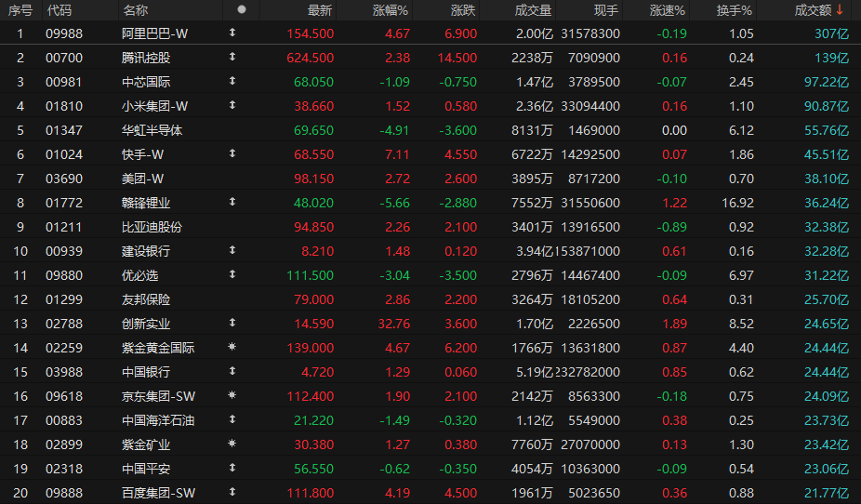Select the 中国平安 row's latest price 56.550
The height and width of the screenshot is (504, 861).
tap(313, 469)
